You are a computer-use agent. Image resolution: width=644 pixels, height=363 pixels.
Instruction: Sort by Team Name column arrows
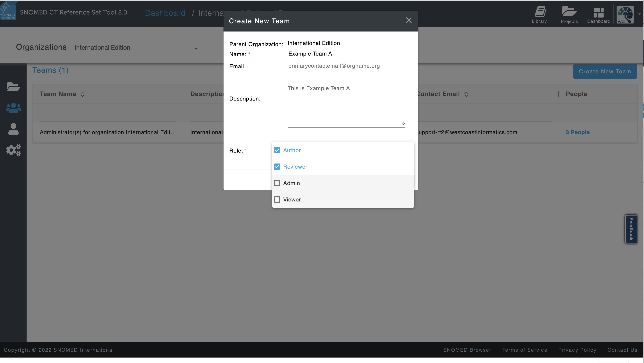82,94
